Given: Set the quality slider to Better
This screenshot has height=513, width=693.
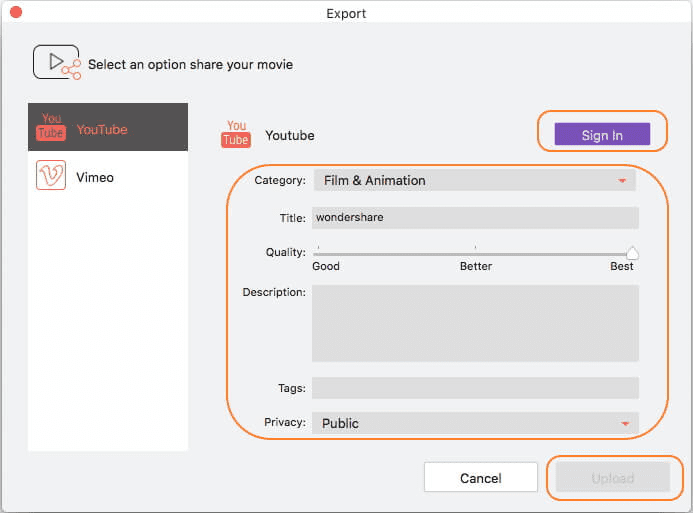Looking at the screenshot, I should (475, 253).
